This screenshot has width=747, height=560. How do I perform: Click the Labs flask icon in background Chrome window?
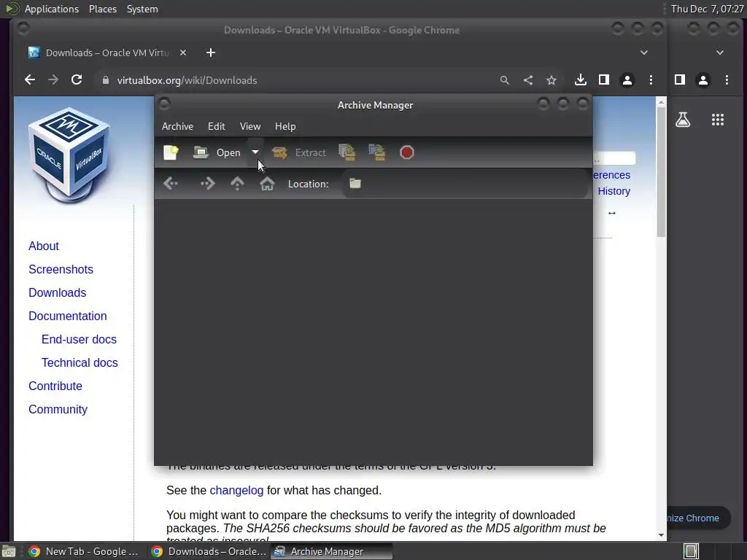click(x=683, y=120)
